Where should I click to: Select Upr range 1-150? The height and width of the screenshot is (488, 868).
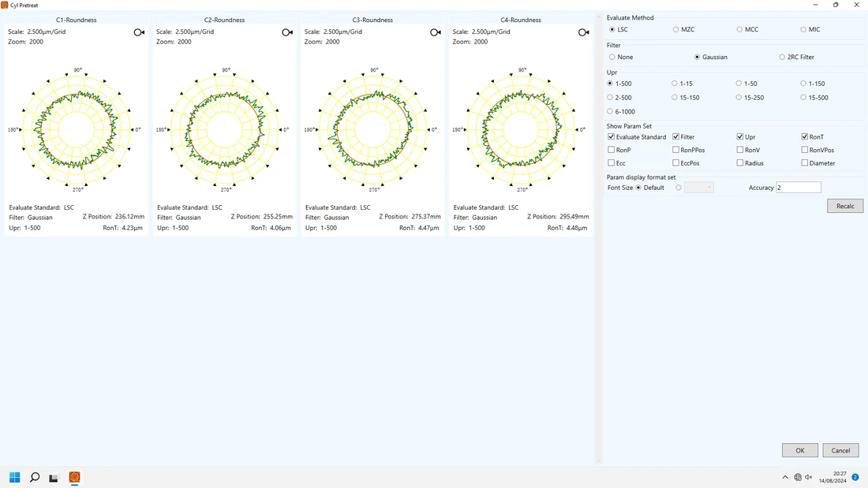pyautogui.click(x=813, y=84)
